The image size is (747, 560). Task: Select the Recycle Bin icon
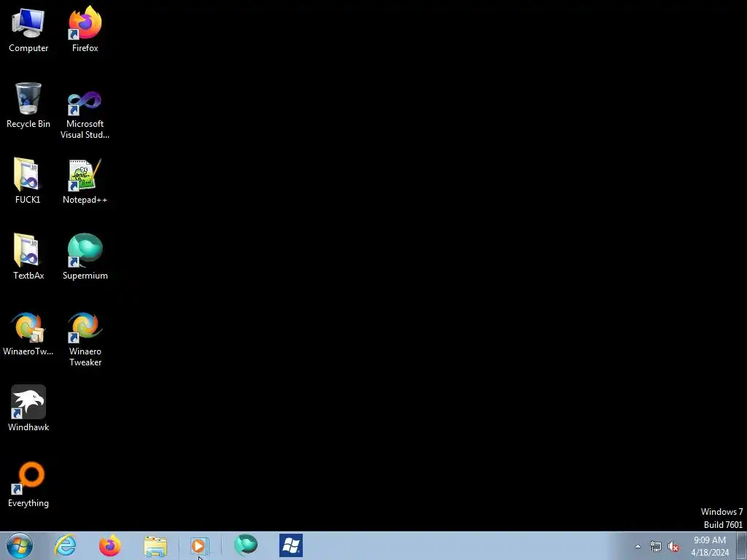(x=28, y=106)
